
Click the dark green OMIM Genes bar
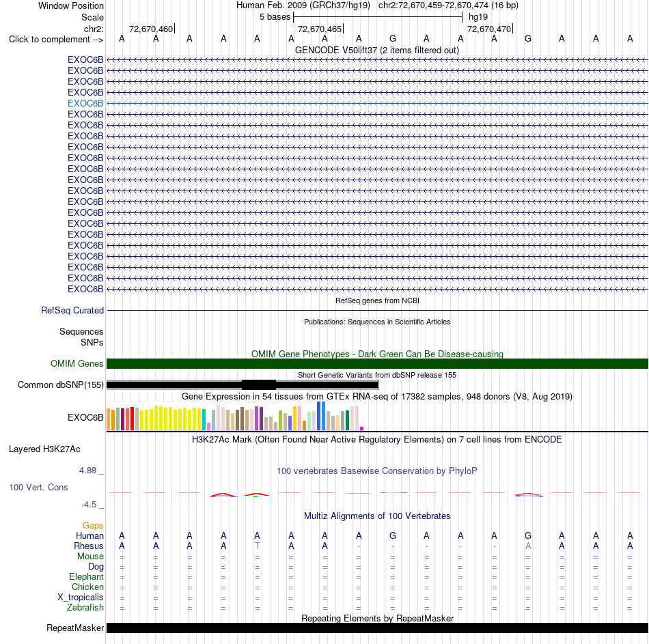(x=377, y=364)
